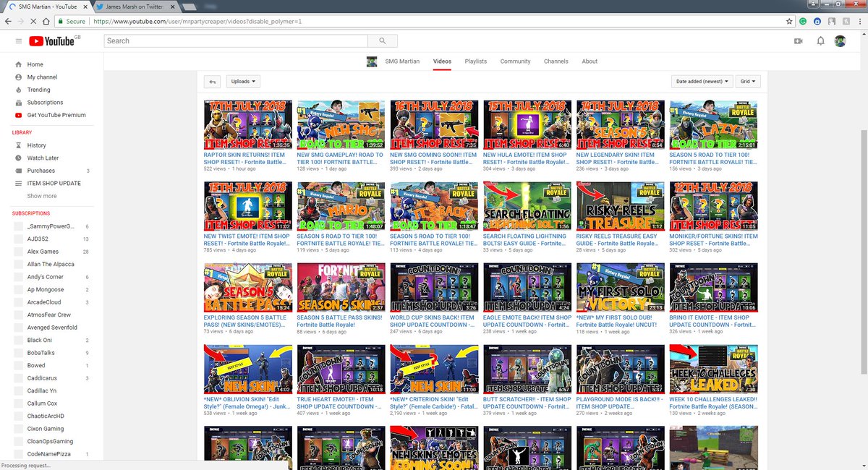The width and height of the screenshot is (868, 470).
Task: Open the Chrome three-dot menu
Action: (861, 22)
